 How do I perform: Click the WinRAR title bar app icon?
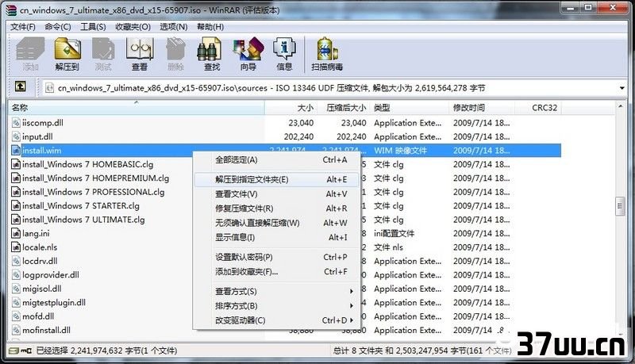(12, 10)
